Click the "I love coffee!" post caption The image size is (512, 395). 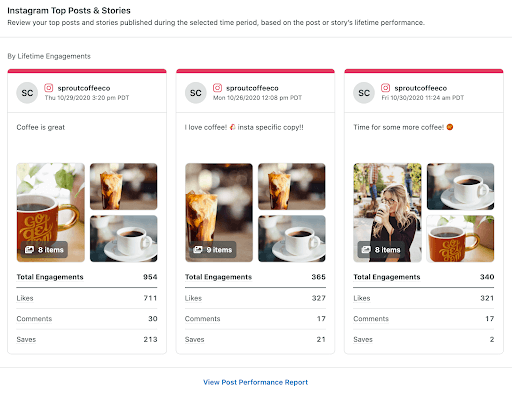pyautogui.click(x=244, y=127)
